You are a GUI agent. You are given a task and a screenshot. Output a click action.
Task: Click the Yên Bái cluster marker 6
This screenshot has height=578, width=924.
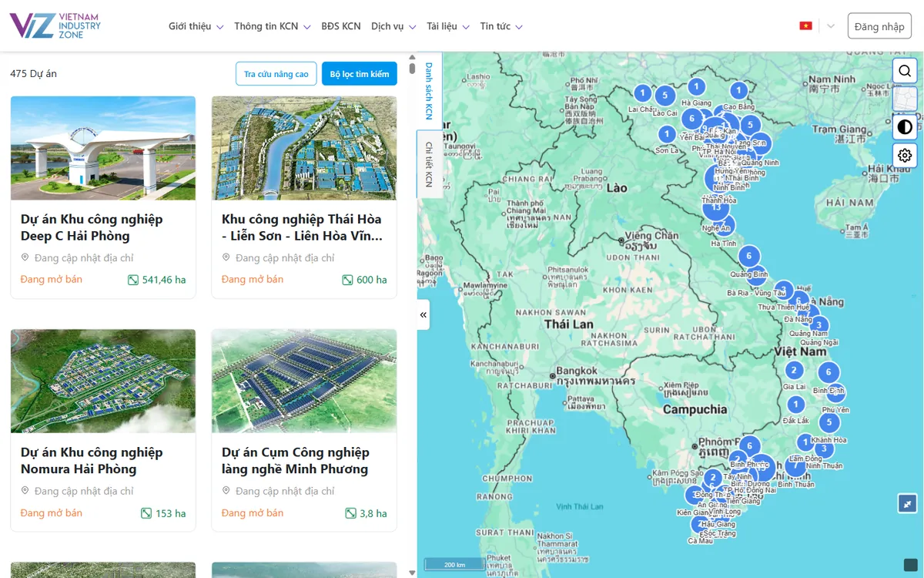click(x=691, y=119)
